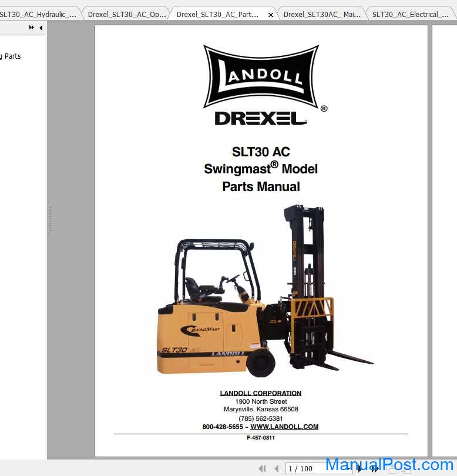The width and height of the screenshot is (457, 476).
Task: Click the 'SLT30 AC' title text
Action: (261, 152)
